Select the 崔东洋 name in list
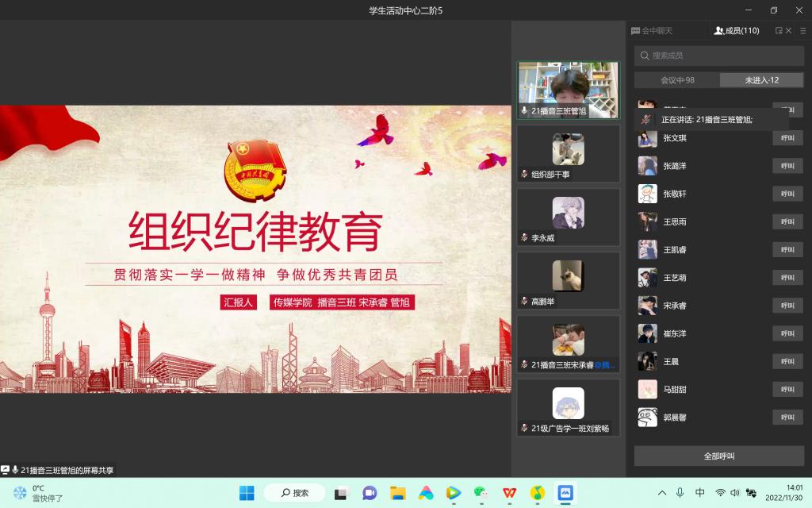The height and width of the screenshot is (508, 812). [675, 334]
